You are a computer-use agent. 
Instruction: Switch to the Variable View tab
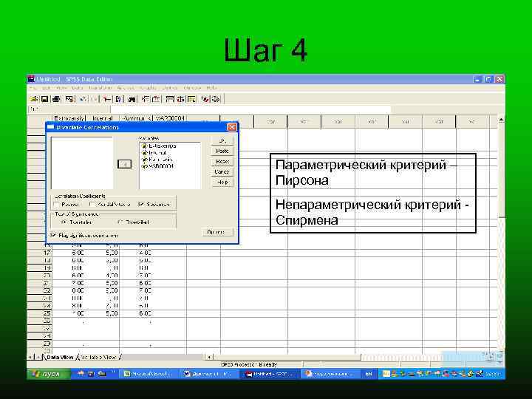click(99, 358)
